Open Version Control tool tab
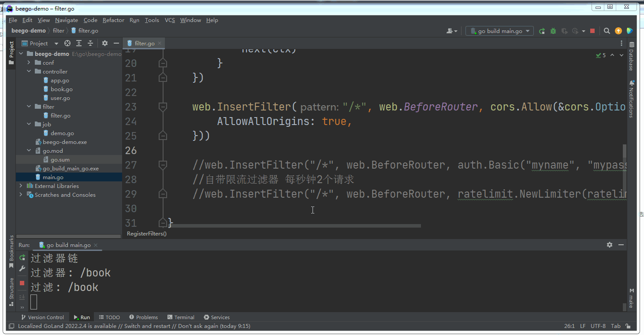644x335 pixels. click(x=42, y=317)
